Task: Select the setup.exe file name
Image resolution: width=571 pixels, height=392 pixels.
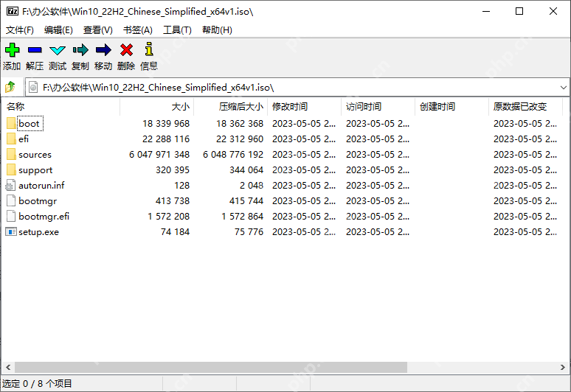Action: (38, 231)
